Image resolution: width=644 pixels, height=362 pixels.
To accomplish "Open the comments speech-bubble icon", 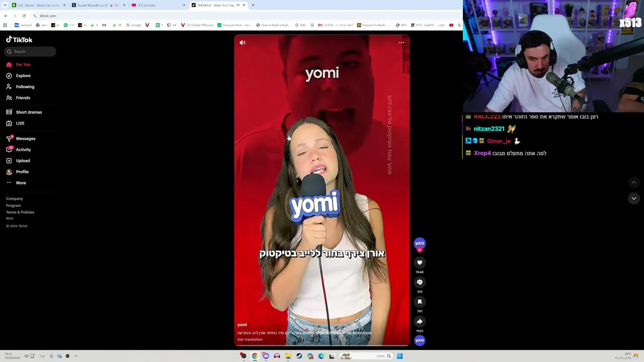I will [x=420, y=282].
